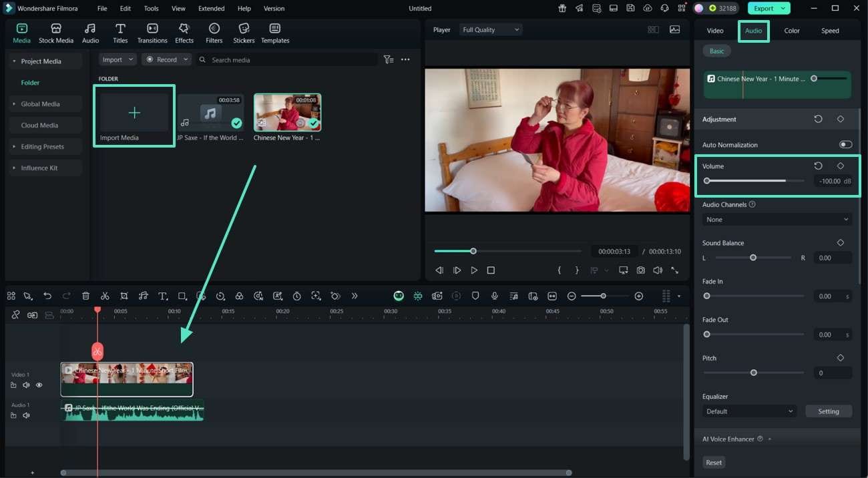Click the support headset icon

tap(664, 9)
